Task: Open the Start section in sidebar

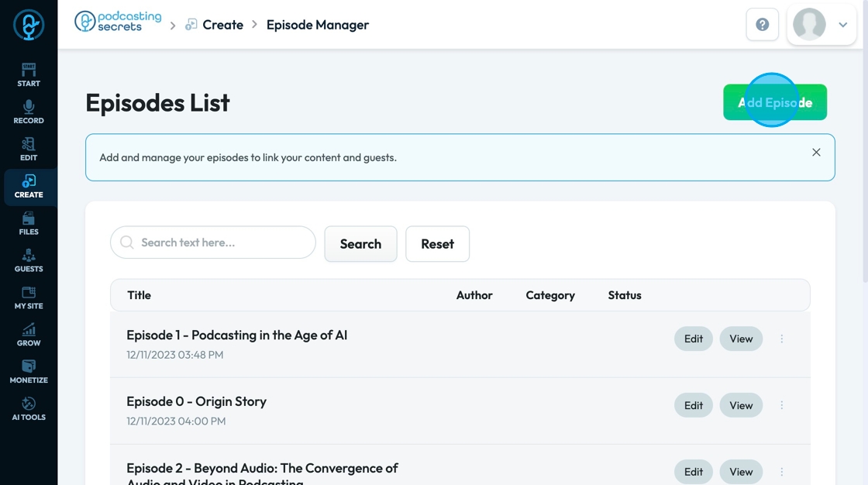Action: 29,75
